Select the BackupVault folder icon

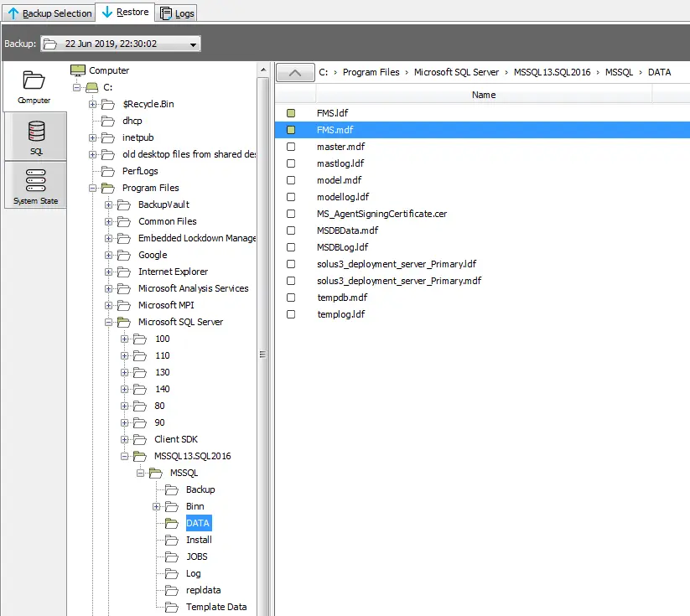[124, 204]
